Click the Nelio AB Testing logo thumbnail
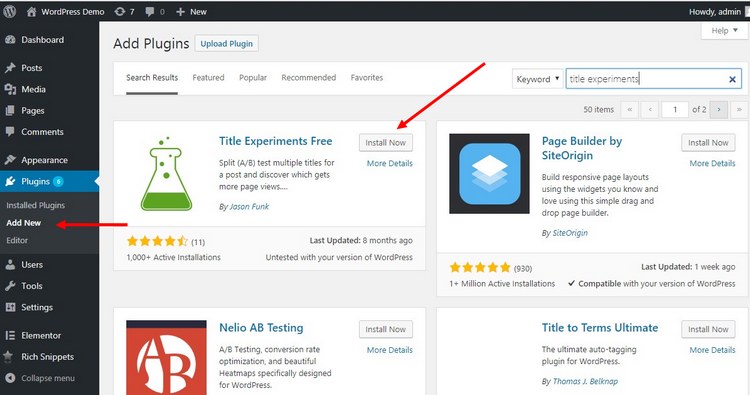 [x=166, y=358]
